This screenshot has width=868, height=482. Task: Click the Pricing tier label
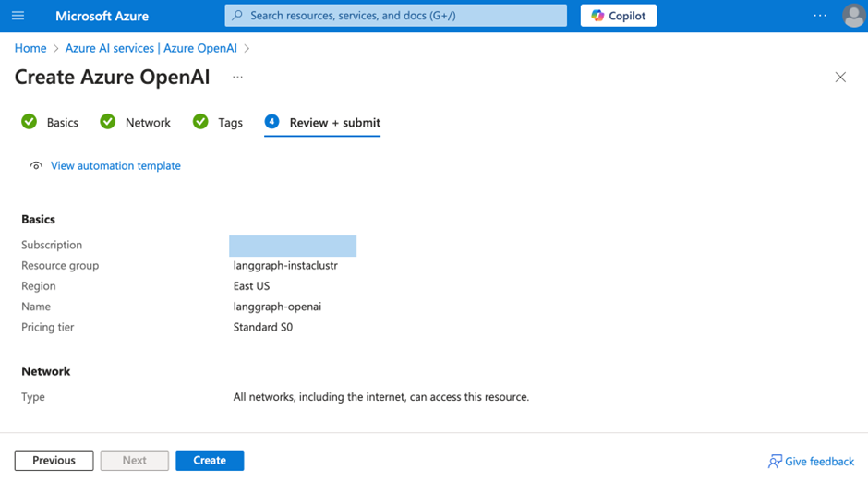48,327
